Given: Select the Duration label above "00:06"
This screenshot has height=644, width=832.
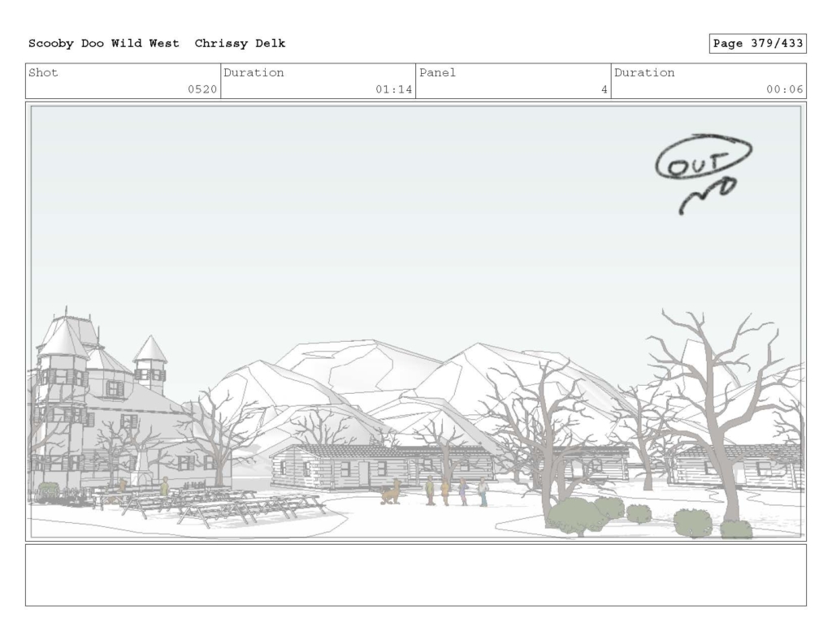Looking at the screenshot, I should pyautogui.click(x=644, y=72).
